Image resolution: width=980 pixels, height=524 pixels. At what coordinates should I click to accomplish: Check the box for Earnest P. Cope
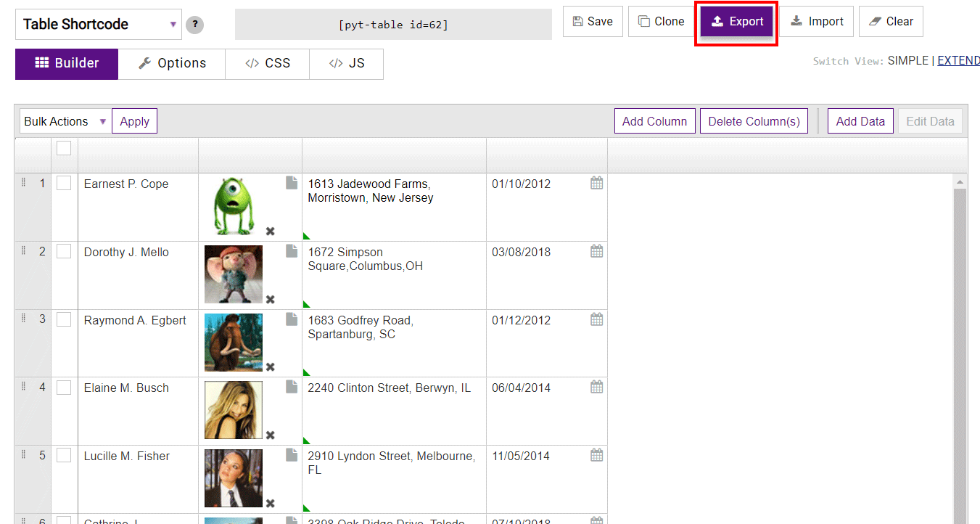[64, 184]
